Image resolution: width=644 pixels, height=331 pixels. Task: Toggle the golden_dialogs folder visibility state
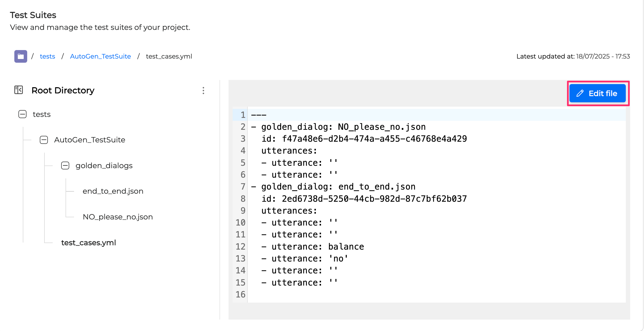coord(65,165)
